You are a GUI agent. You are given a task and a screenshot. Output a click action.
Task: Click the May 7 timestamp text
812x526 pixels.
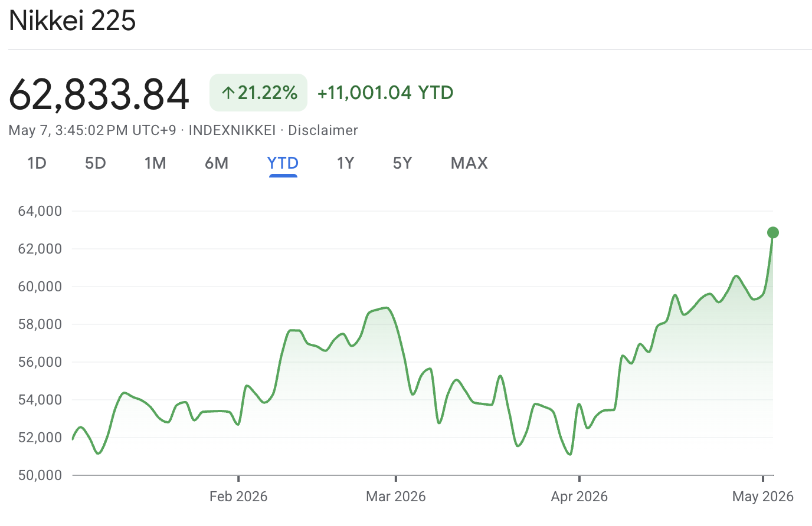[x=92, y=130]
